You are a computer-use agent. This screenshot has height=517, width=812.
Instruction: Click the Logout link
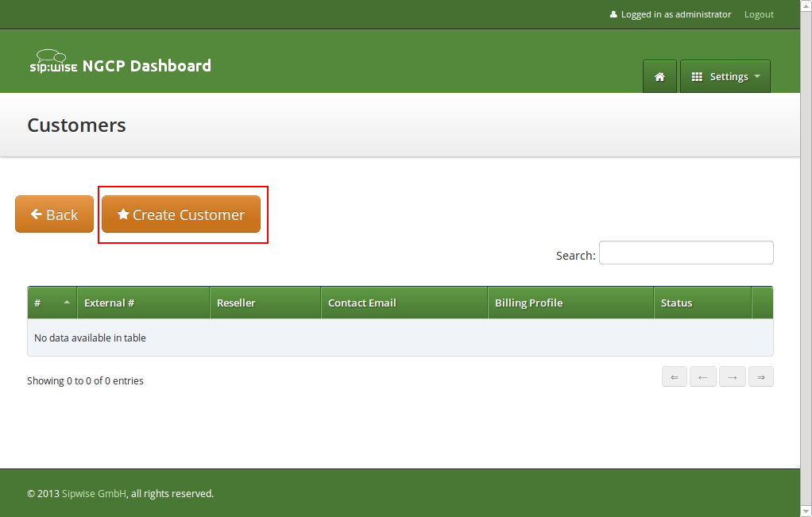coord(758,14)
